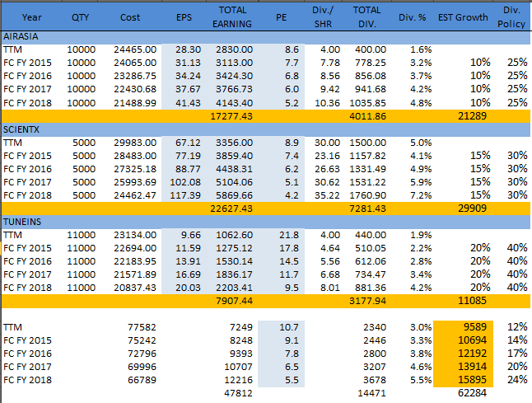Viewport: 532px width, 403px height.
Task: Select cost cell 24465.00
Action: pyautogui.click(x=135, y=49)
